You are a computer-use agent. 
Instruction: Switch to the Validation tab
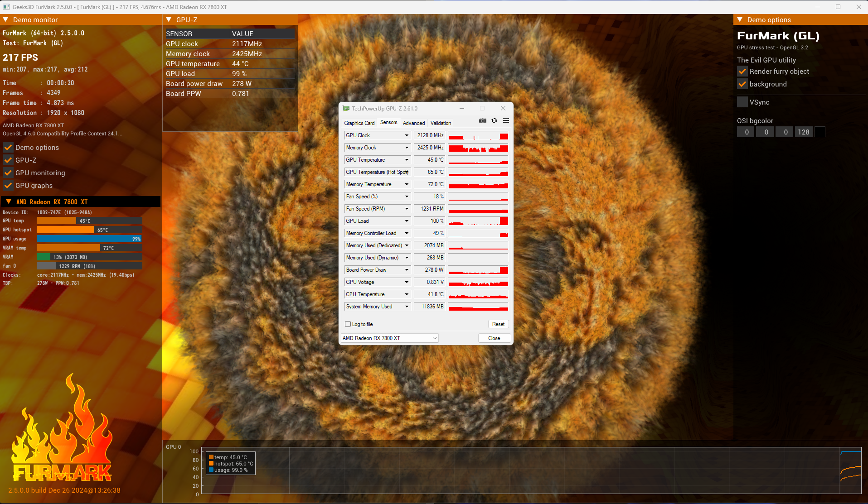coord(441,123)
